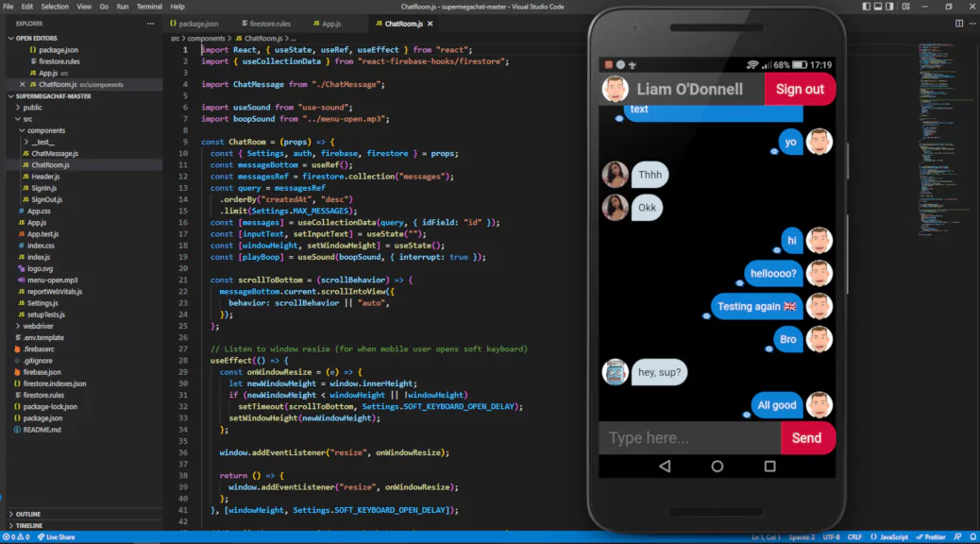Tap the robot avatar beside 'hey, sup?'
The width and height of the screenshot is (980, 544).
click(615, 372)
